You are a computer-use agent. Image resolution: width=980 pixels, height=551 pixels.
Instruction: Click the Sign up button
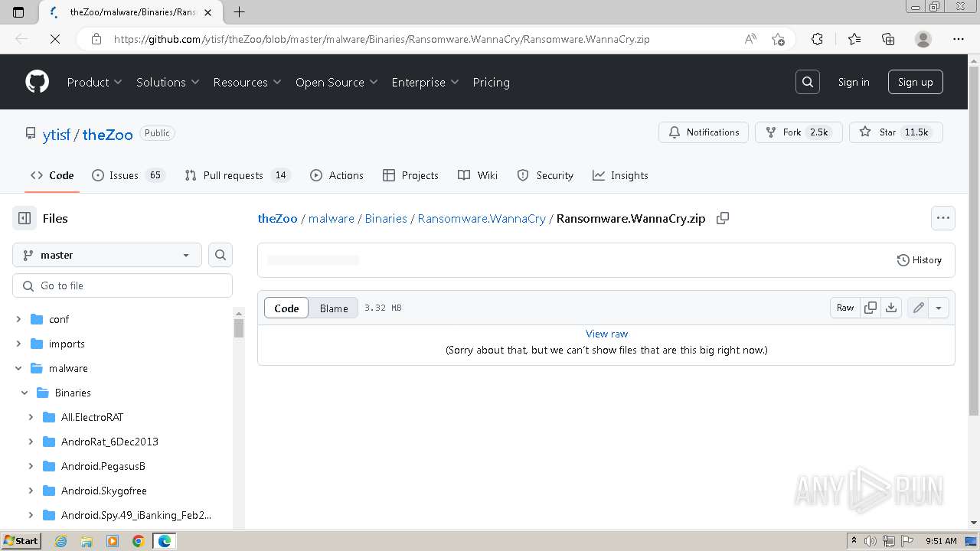[915, 82]
